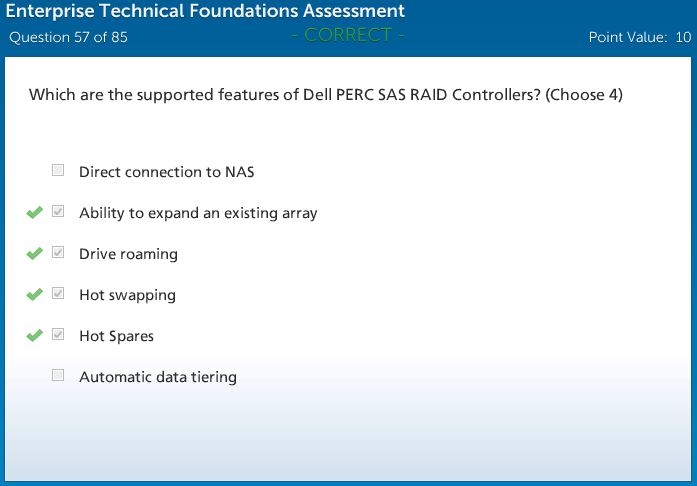Screen dimensions: 697x486
Task: Click green checkmark beside expand array option
Action: (x=35, y=213)
